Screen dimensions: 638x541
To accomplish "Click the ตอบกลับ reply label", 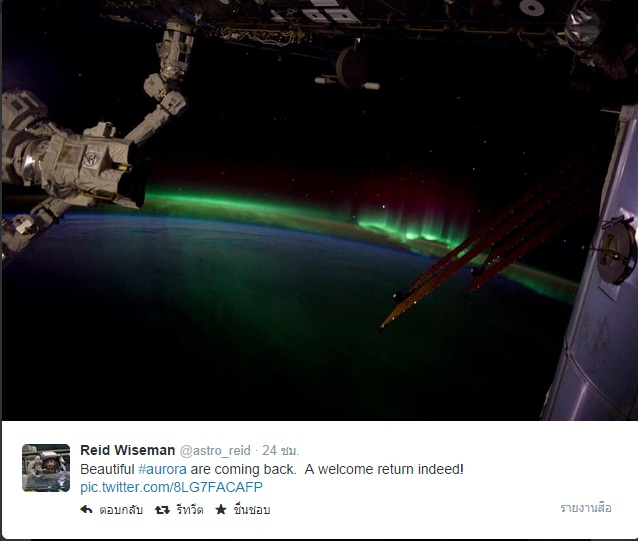I will click(121, 510).
